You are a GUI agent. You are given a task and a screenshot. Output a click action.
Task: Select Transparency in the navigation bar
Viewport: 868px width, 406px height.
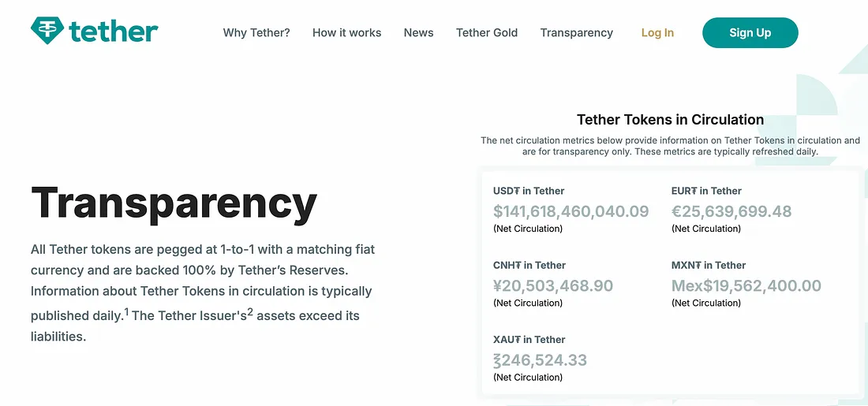(576, 33)
